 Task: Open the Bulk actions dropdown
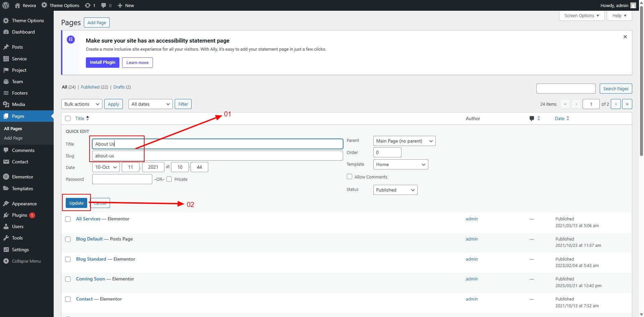[x=82, y=104]
